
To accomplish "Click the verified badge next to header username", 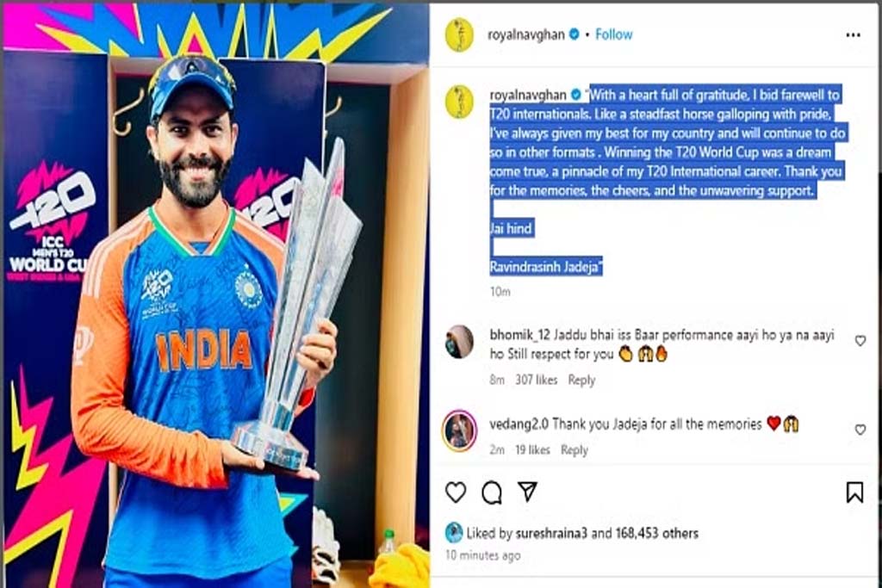I will click(x=574, y=34).
